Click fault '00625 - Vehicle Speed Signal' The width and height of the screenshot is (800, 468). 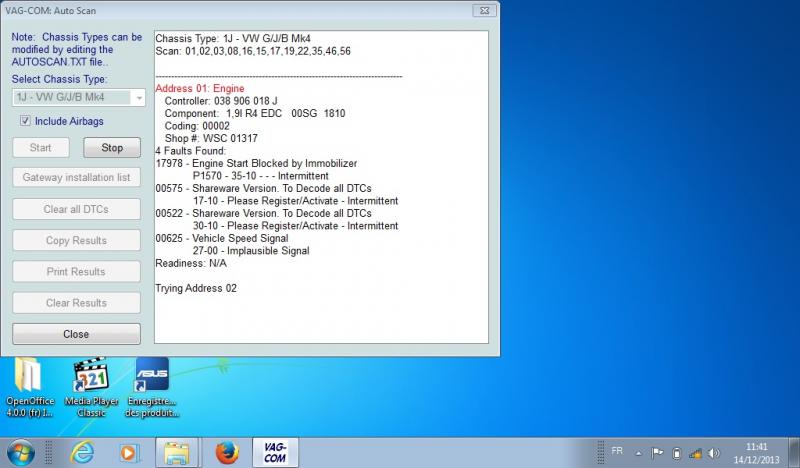click(x=222, y=238)
